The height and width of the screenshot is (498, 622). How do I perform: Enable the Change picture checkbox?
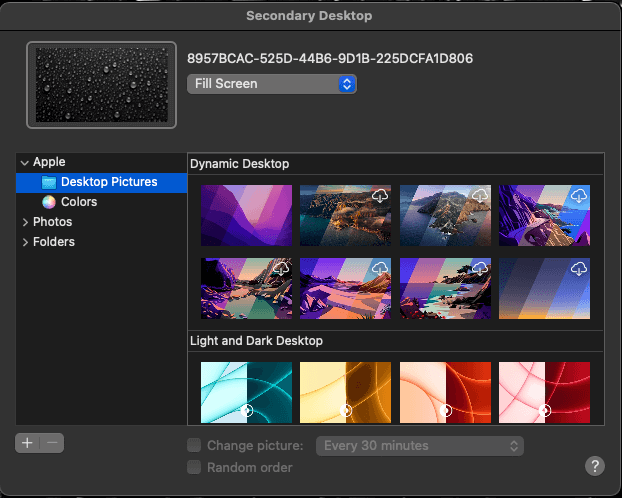194,445
